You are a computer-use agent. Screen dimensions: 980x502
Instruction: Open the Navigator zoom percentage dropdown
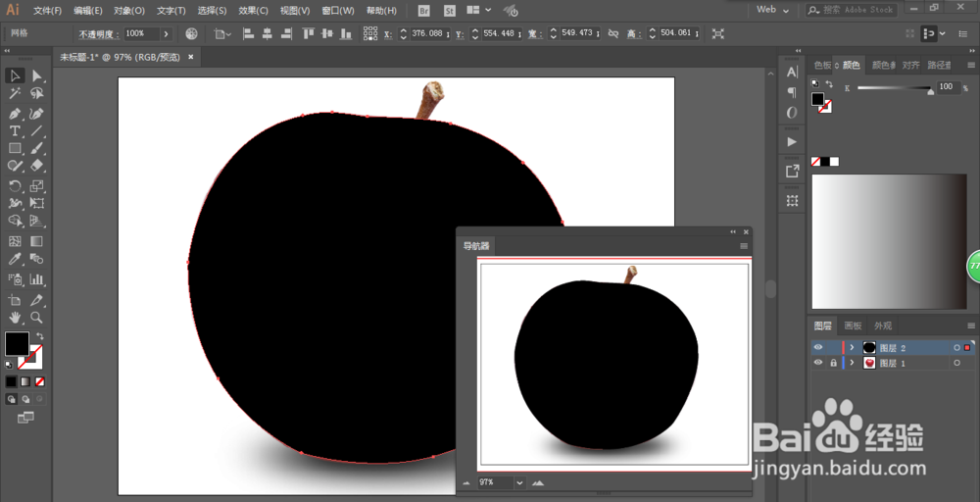click(x=520, y=482)
